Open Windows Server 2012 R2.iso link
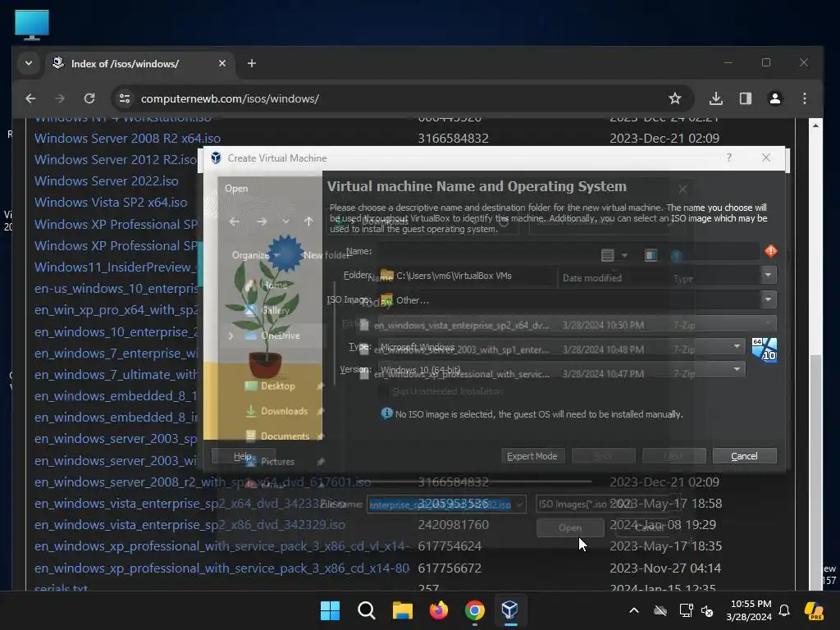 (115, 160)
